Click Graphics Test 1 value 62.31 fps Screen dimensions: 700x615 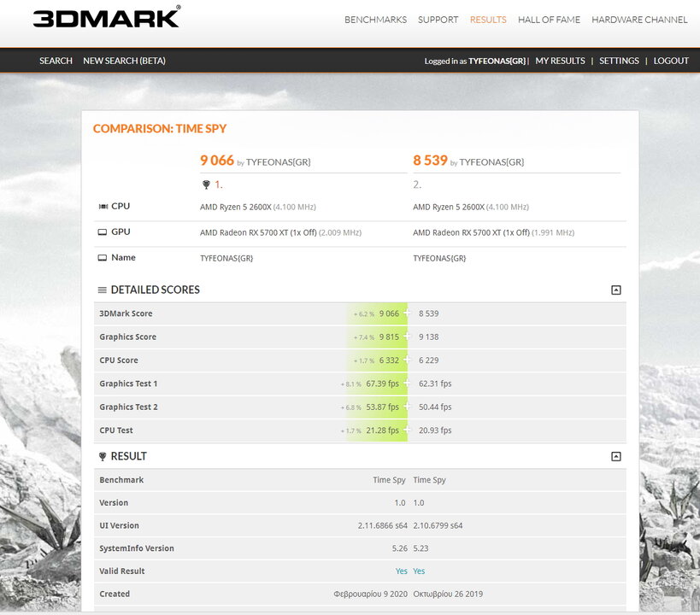(435, 384)
